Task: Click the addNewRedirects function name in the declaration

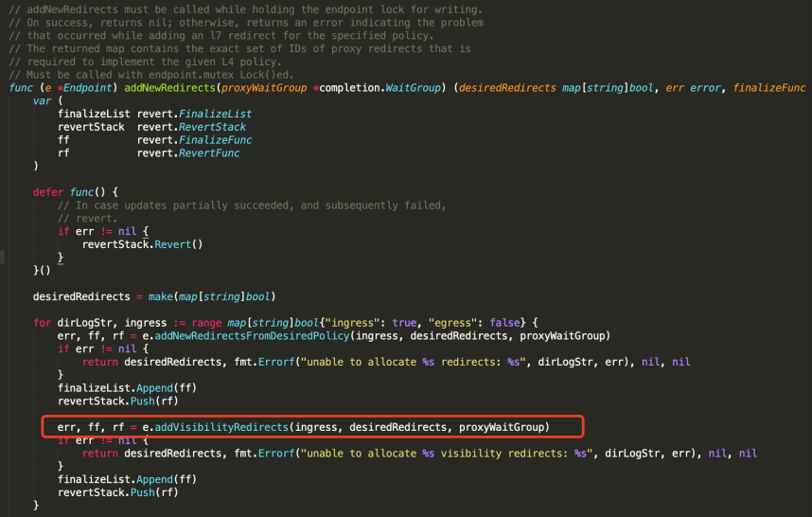Action: click(169, 87)
